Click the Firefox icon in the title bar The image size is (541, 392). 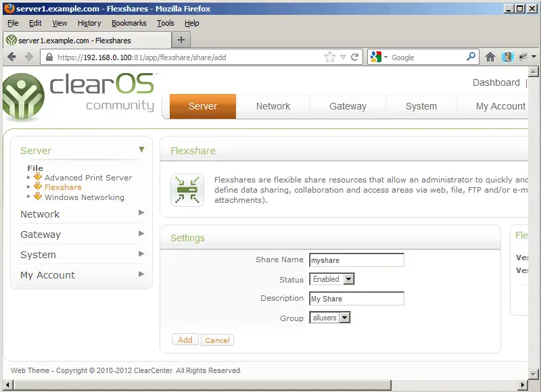[x=9, y=8]
